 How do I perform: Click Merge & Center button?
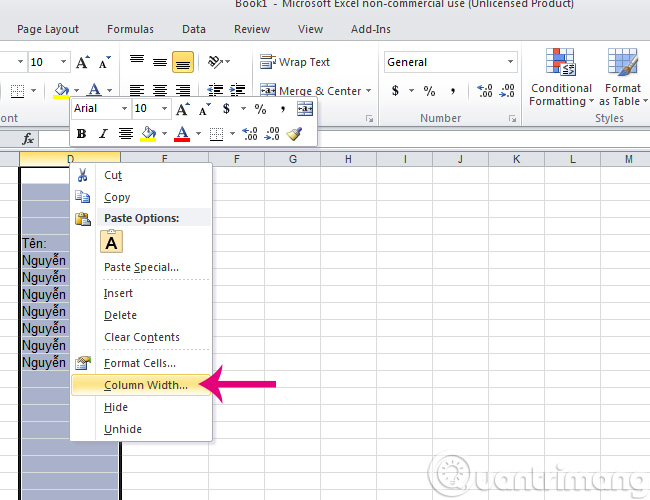click(310, 90)
